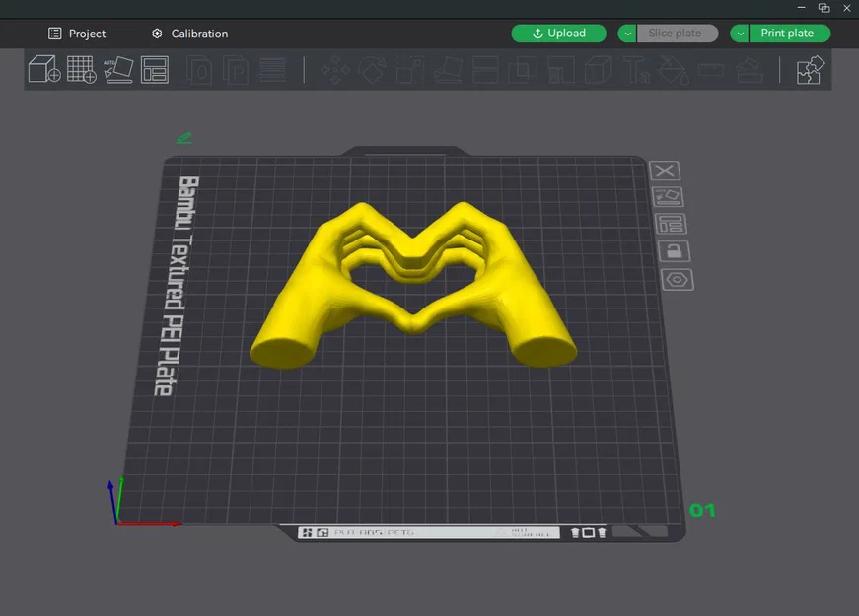The image size is (859, 616).
Task: Open the arrange objects tool
Action: 155,69
